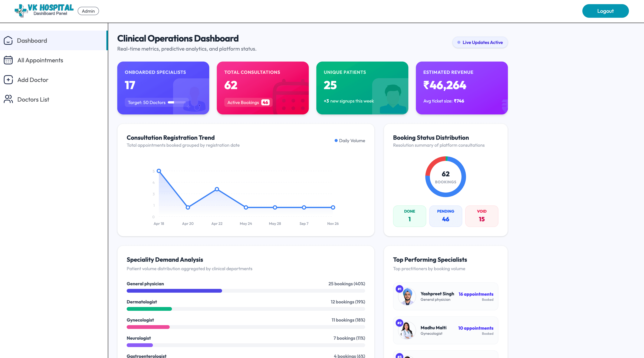This screenshot has height=358, width=644.
Task: Click the #1 rank badge
Action: point(399,289)
